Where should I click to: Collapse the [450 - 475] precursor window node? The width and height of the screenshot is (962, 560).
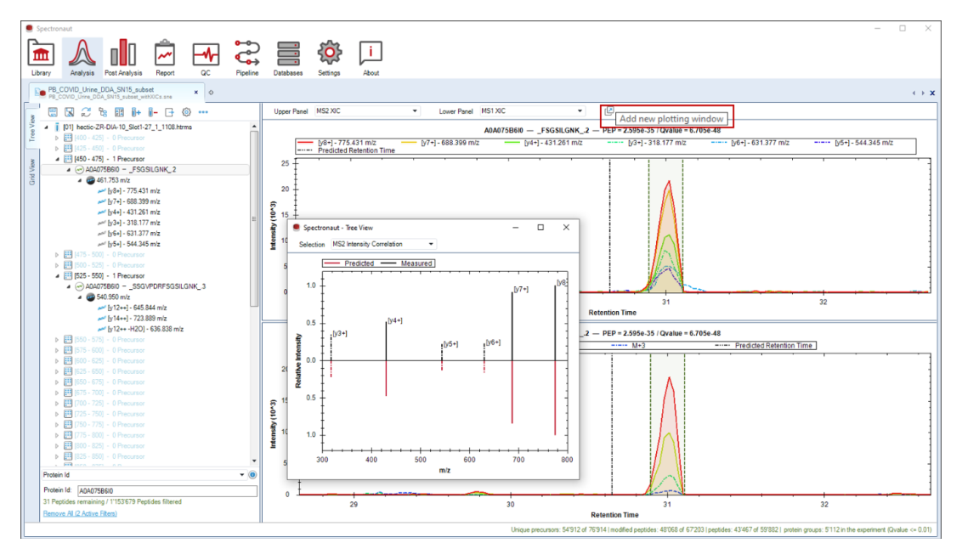coord(58,159)
